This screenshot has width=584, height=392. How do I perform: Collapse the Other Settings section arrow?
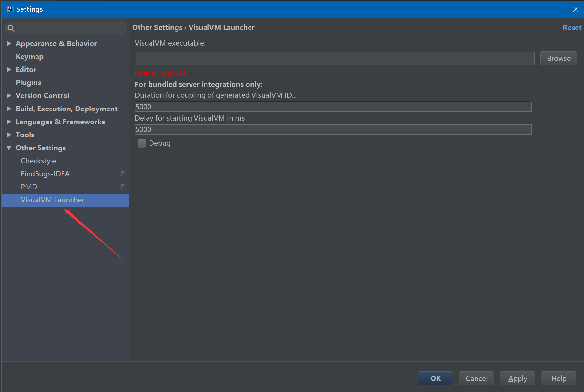pyautogui.click(x=9, y=148)
